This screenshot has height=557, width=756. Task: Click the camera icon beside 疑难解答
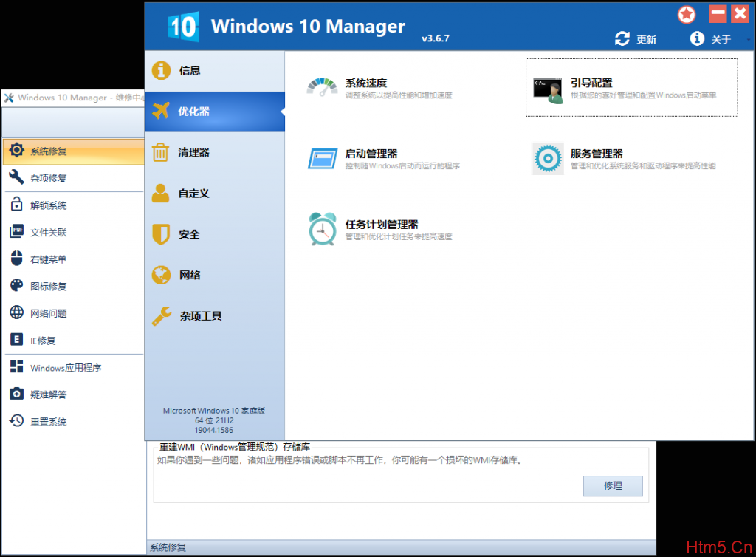16,394
